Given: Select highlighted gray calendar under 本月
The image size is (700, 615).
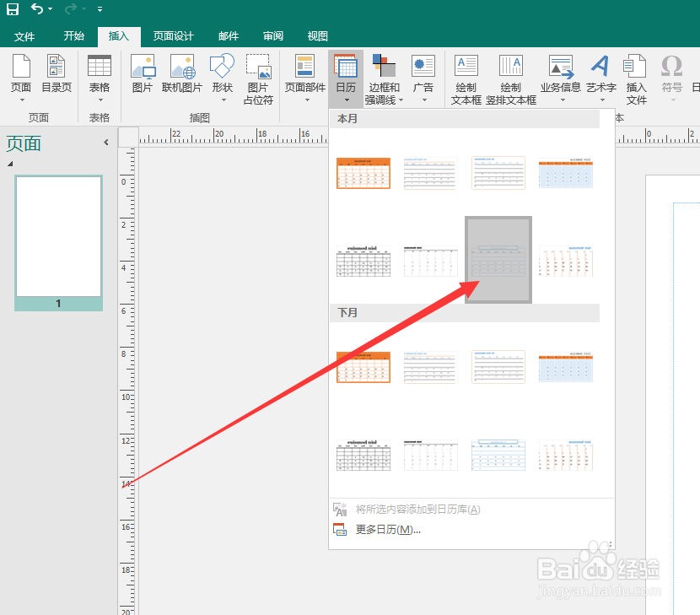Looking at the screenshot, I should click(498, 260).
